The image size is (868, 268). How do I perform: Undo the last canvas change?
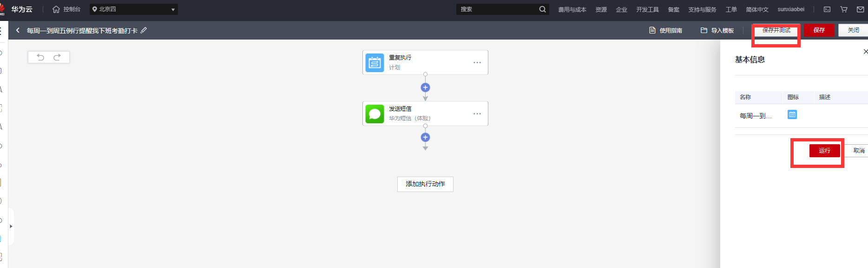click(x=40, y=57)
